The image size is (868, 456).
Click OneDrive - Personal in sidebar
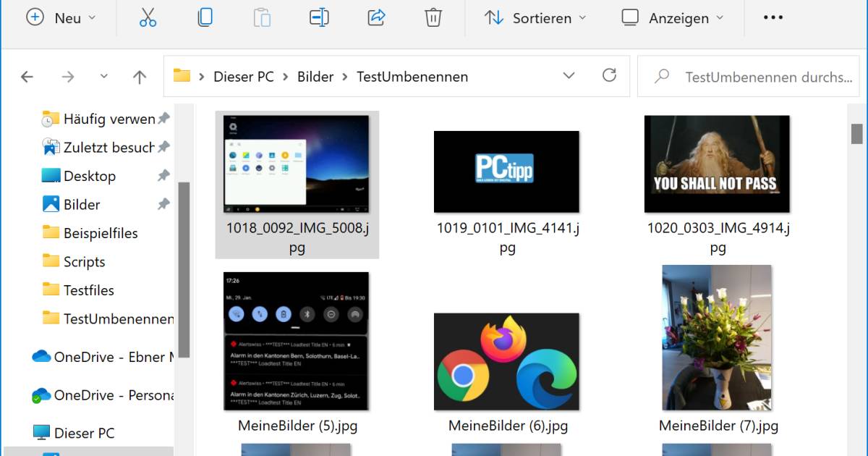[x=105, y=394]
